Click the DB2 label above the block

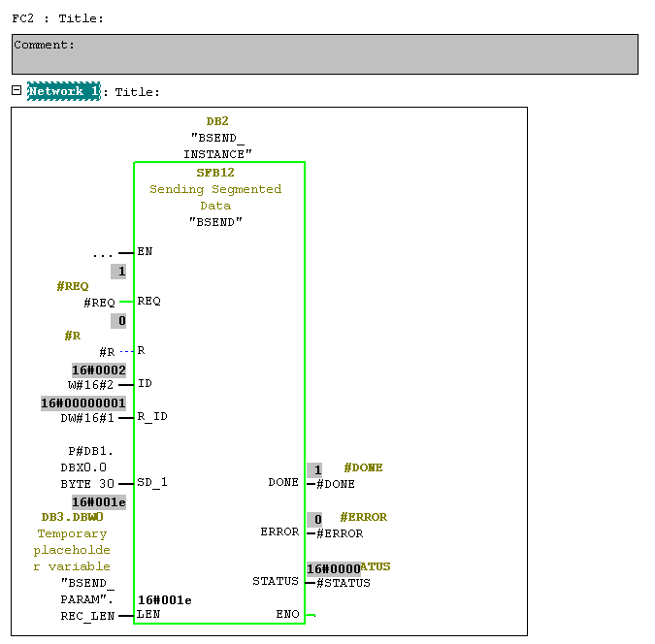[216, 121]
